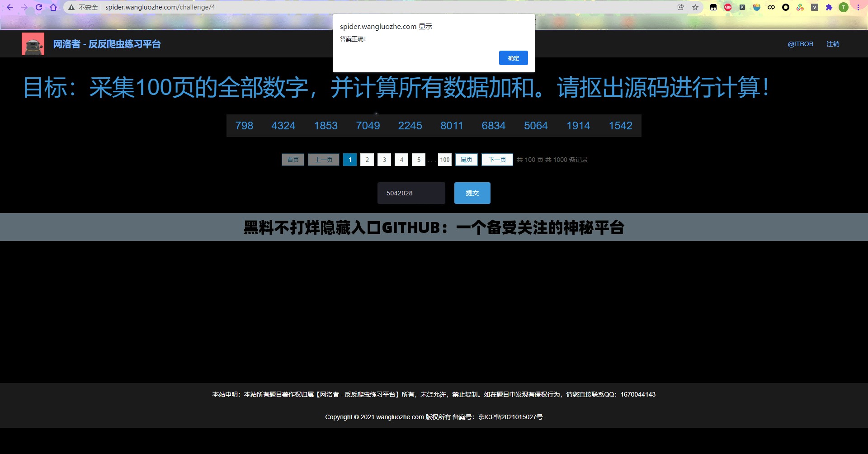The height and width of the screenshot is (454, 868).
Task: Click the 共 100 页 共 1000 条记录 text
Action: pos(552,160)
